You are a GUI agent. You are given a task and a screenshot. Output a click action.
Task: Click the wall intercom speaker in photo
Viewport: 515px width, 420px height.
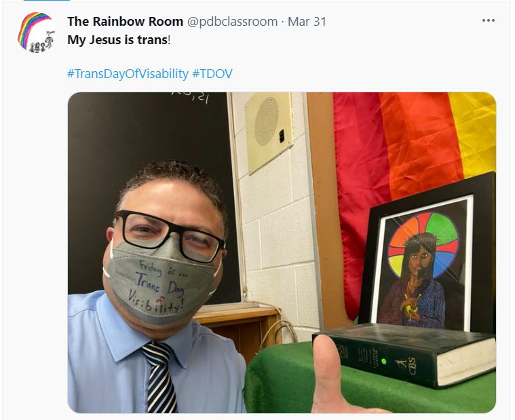click(269, 132)
